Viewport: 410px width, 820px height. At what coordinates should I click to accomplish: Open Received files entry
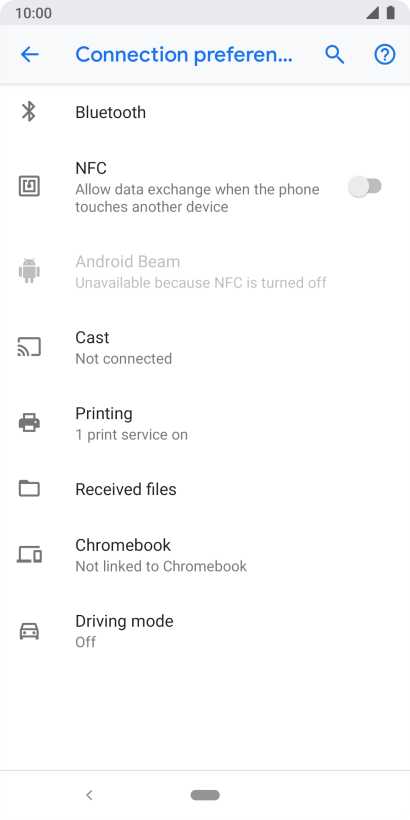tap(205, 489)
